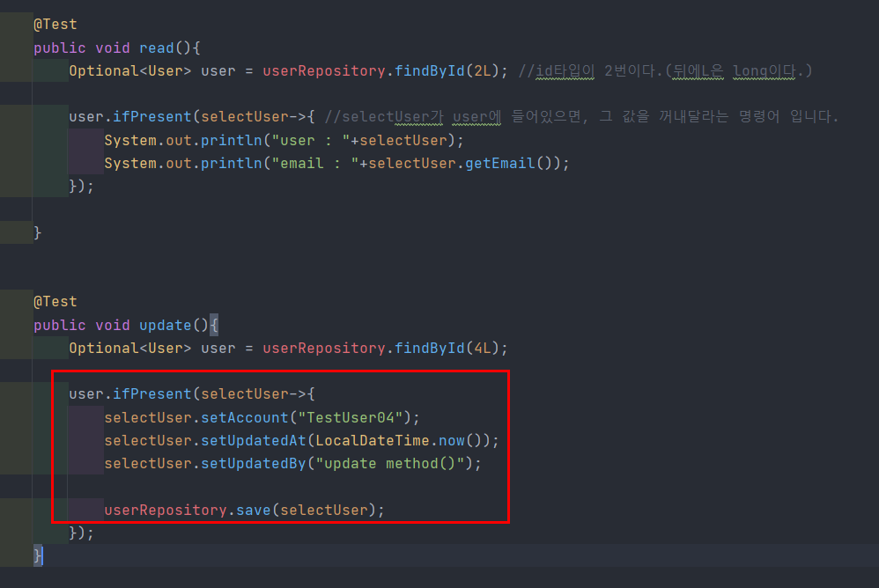Click ifPresent in the read method

pos(151,116)
